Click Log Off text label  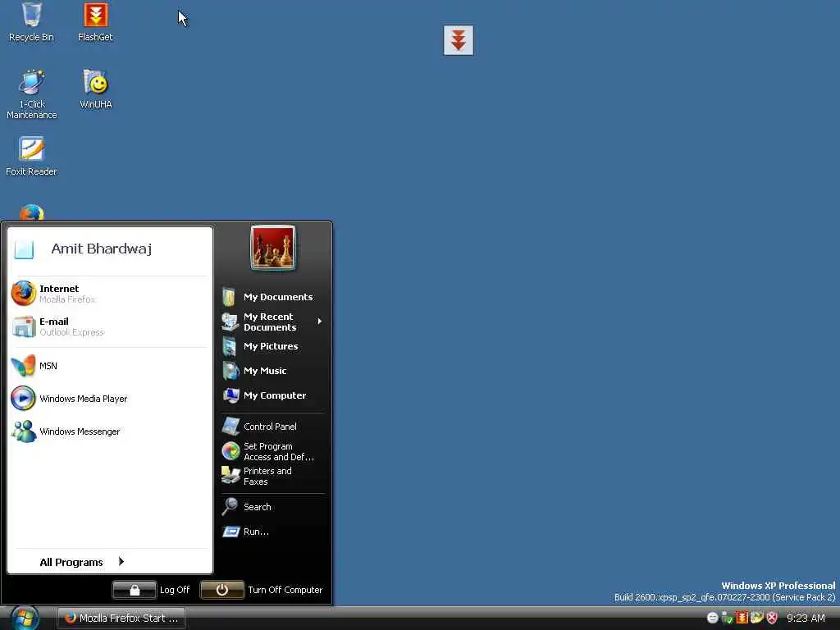[175, 590]
